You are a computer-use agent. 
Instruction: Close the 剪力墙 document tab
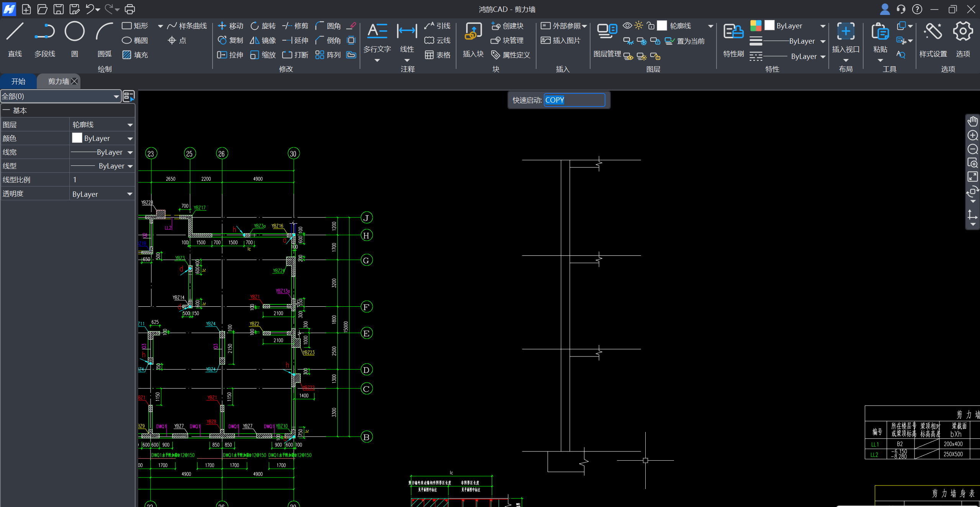coord(75,81)
